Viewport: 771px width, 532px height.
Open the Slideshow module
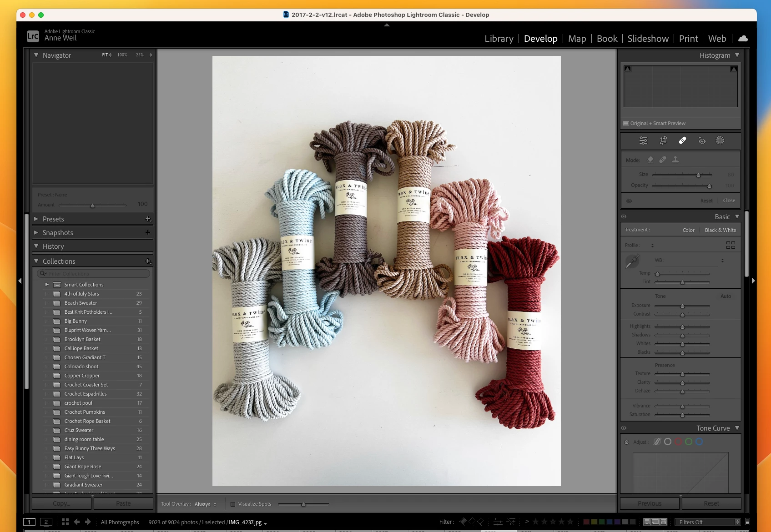[648, 39]
